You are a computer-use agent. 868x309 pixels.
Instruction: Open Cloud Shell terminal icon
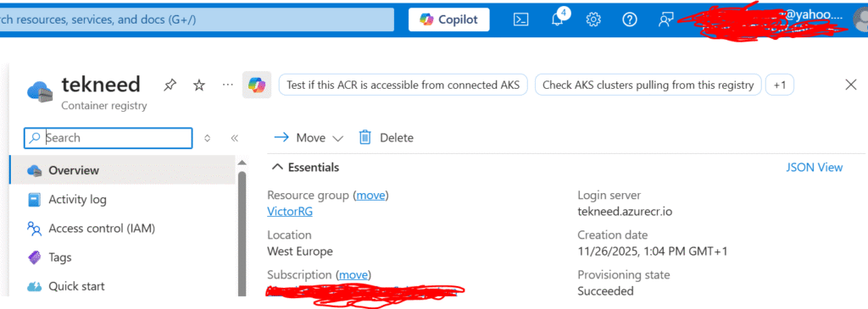pos(521,20)
